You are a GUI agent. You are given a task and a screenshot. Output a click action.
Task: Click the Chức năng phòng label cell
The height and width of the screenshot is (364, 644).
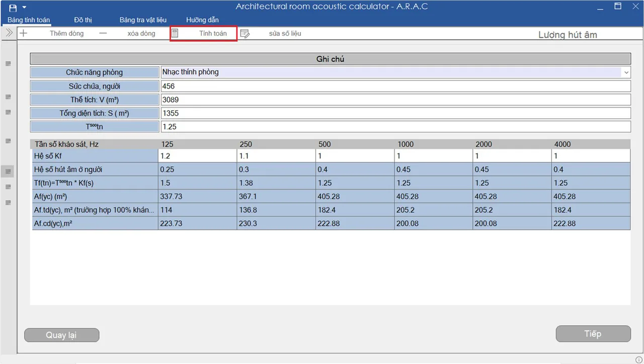95,72
